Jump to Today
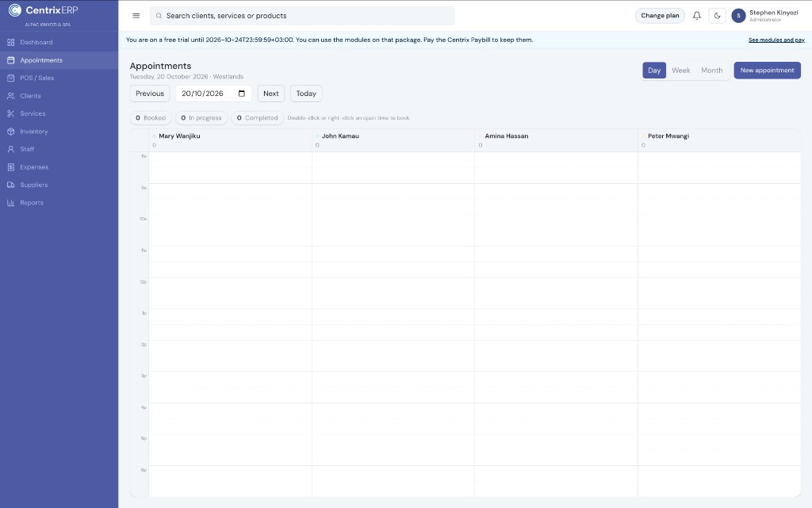The height and width of the screenshot is (508, 812). click(x=306, y=94)
